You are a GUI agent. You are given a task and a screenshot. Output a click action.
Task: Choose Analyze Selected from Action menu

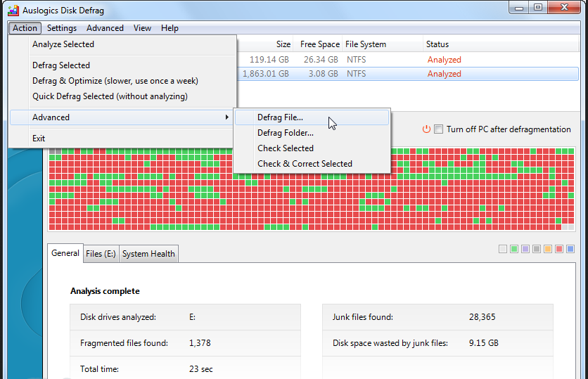tap(123, 44)
